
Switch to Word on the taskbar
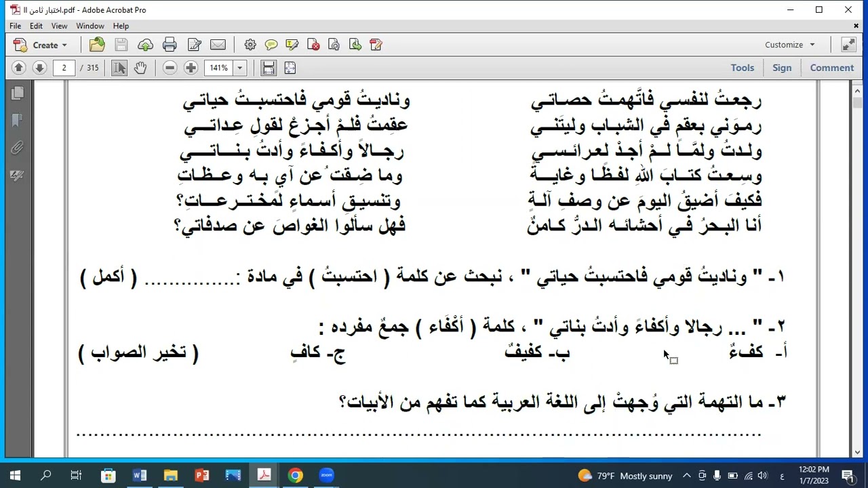[x=140, y=476]
